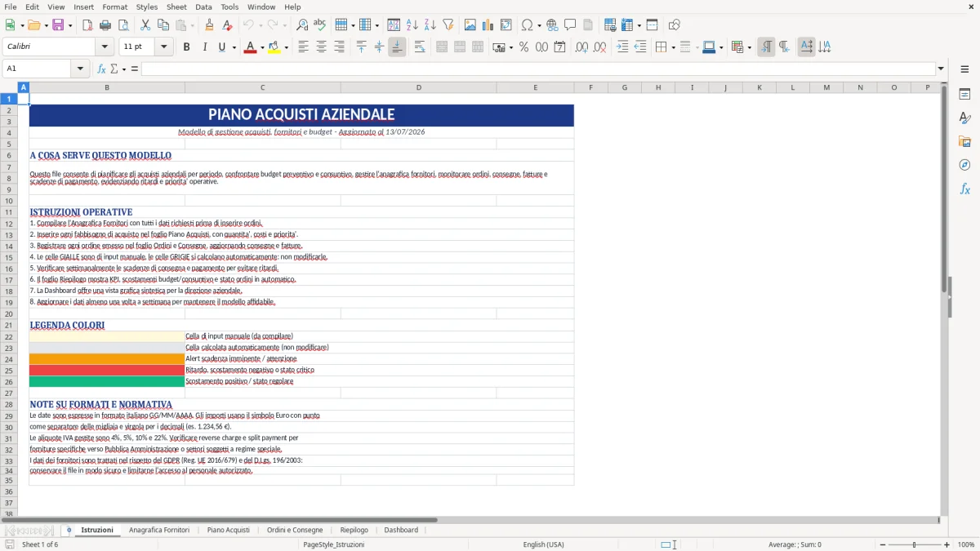
Task: Open the sidebar Navigator
Action: click(x=964, y=166)
